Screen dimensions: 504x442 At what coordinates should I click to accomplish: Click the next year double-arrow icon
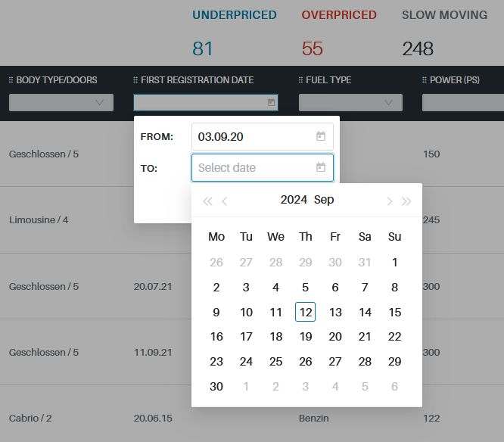pyautogui.click(x=406, y=201)
